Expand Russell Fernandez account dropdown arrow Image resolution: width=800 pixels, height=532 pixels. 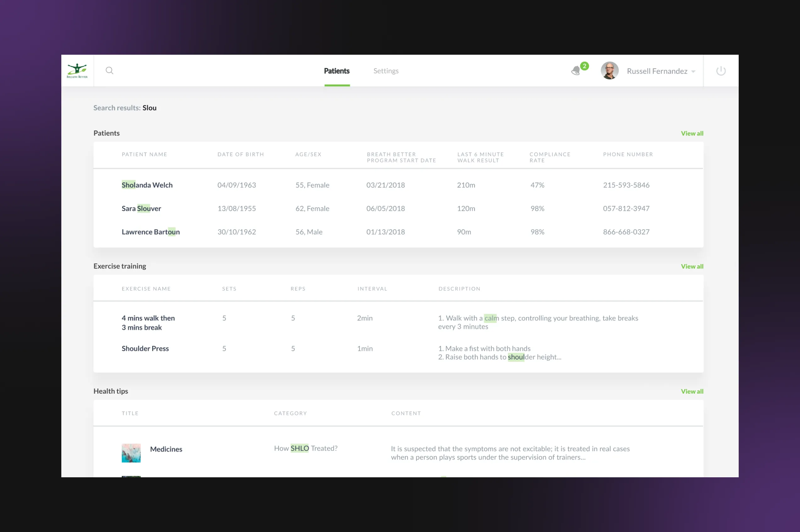(x=693, y=72)
